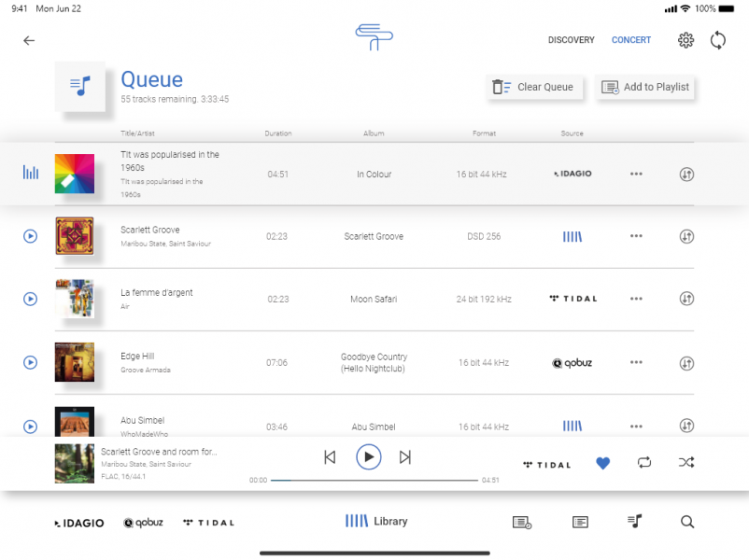This screenshot has width=749, height=560.
Task: Skip to the next track
Action: point(405,457)
